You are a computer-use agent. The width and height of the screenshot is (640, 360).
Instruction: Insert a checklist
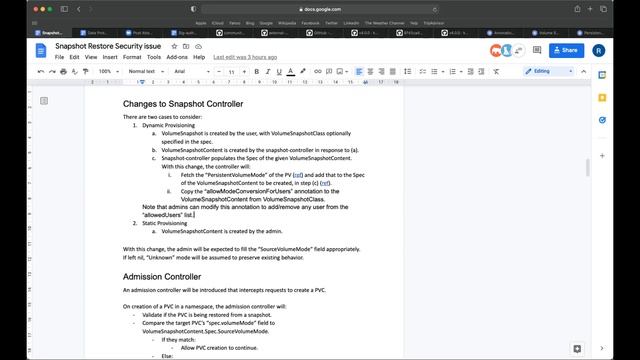[x=423, y=71]
